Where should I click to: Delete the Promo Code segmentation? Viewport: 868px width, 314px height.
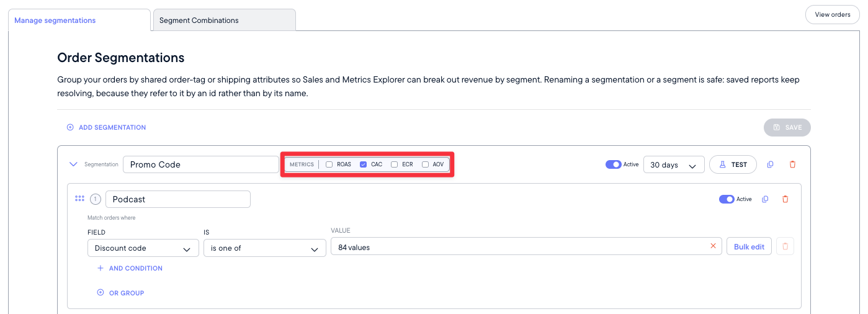pyautogui.click(x=792, y=164)
